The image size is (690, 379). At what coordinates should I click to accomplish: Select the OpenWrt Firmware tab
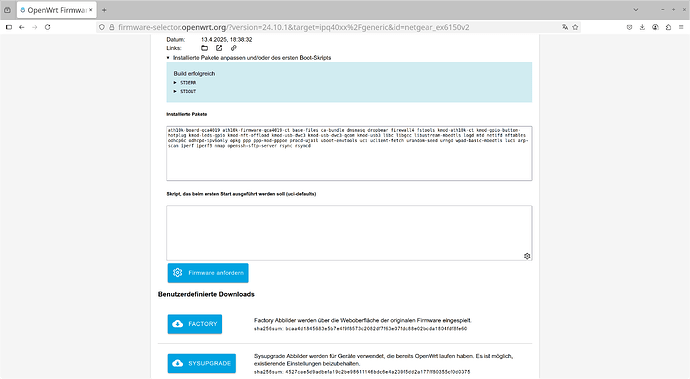pos(56,10)
